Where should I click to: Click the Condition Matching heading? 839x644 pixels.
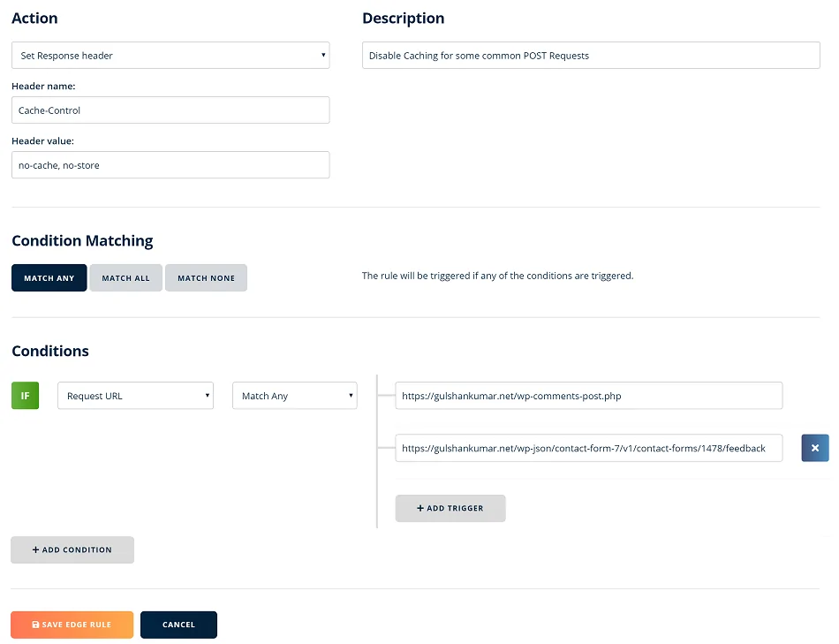point(82,240)
